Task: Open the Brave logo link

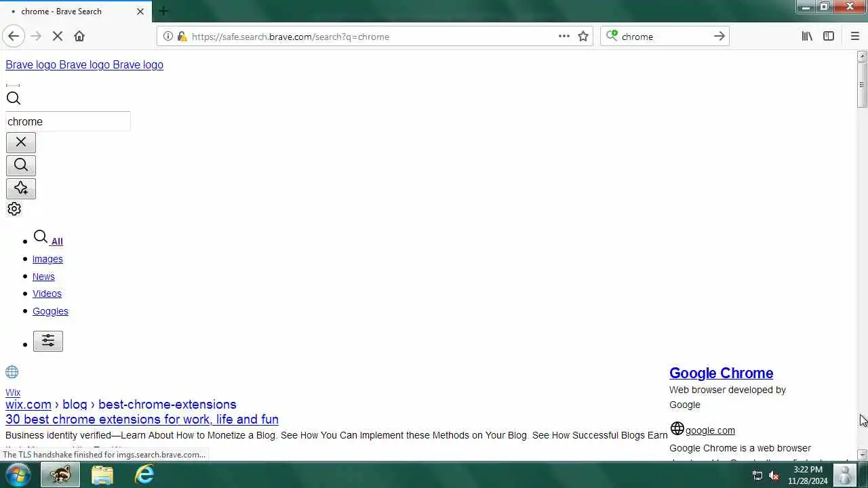Action: (84, 64)
